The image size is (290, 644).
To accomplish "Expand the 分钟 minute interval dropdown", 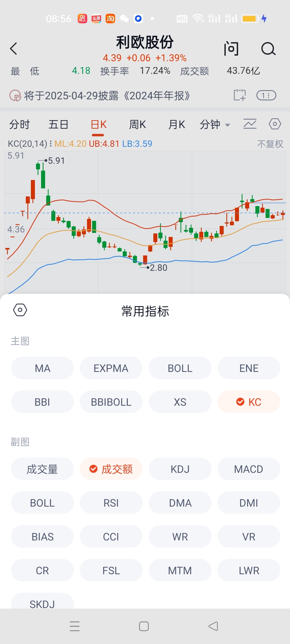I will tap(215, 125).
